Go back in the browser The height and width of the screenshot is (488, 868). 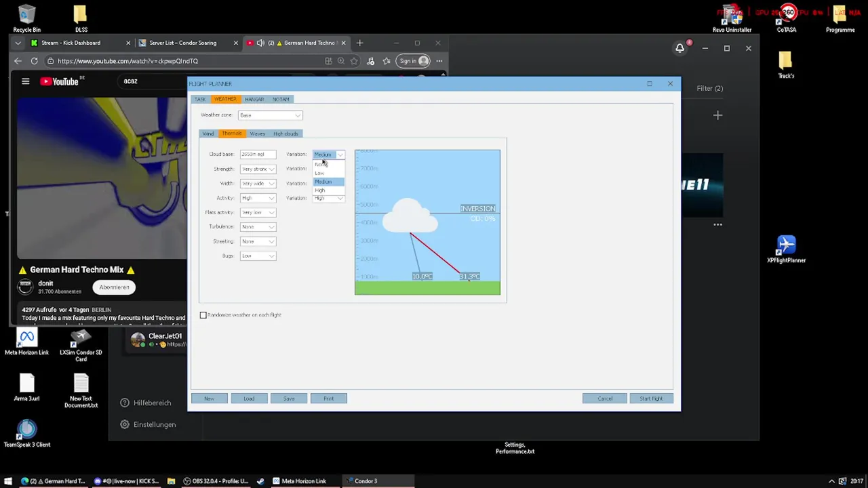coord(18,61)
